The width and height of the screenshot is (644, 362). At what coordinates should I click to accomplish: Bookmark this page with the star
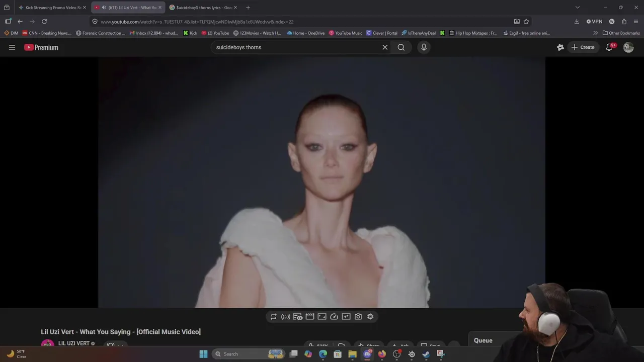tap(526, 22)
